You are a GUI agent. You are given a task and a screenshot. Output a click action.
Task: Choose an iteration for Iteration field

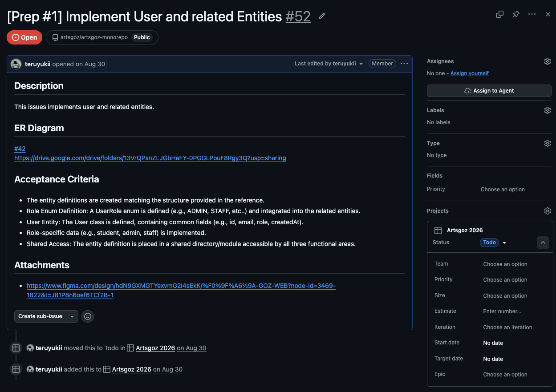point(507,327)
